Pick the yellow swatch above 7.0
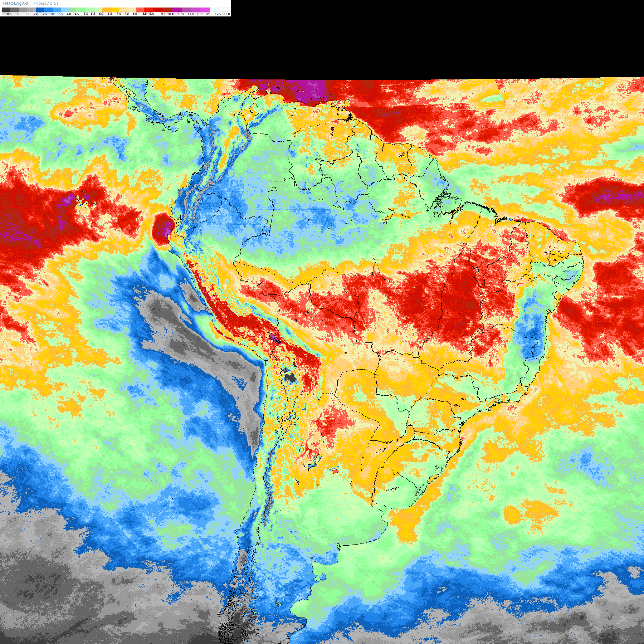Screen dimensions: 644x644 tap(115, 10)
